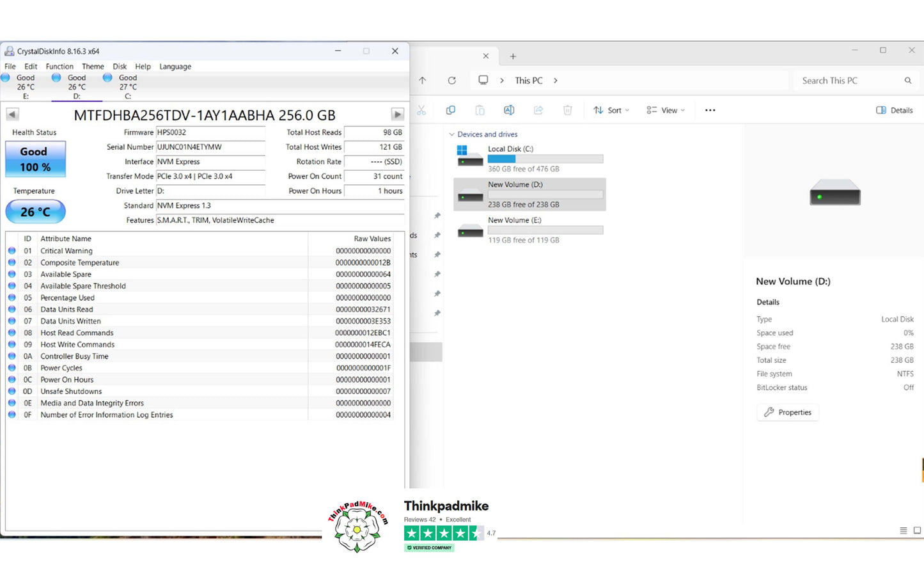The width and height of the screenshot is (924, 581).
Task: Switch to details list view icon
Action: [x=904, y=530]
